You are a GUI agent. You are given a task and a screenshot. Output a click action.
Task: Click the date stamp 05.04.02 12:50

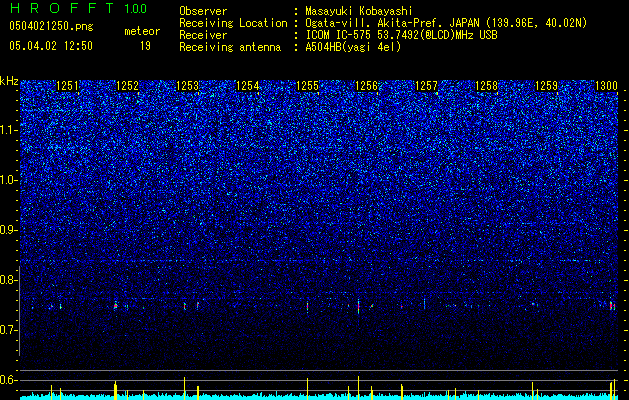(x=51, y=46)
